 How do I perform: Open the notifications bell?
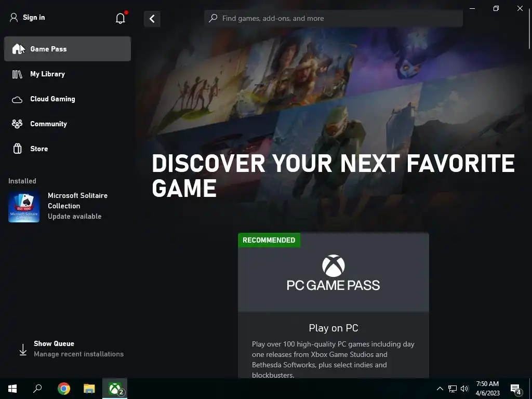(x=121, y=18)
